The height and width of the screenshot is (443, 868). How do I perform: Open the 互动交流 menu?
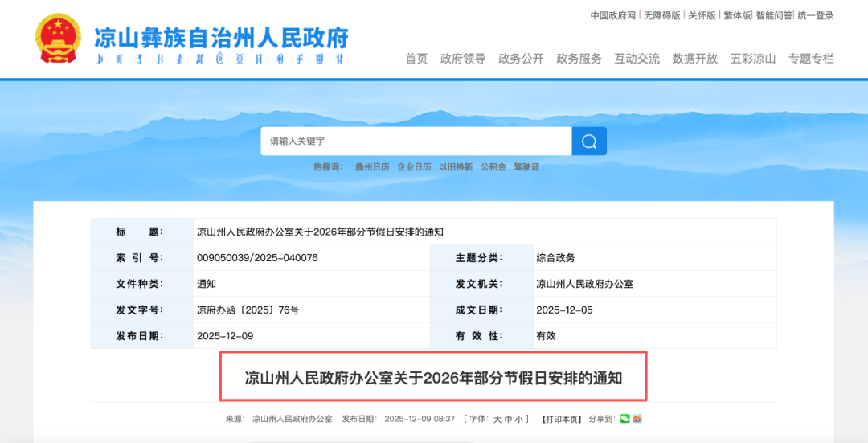point(637,59)
